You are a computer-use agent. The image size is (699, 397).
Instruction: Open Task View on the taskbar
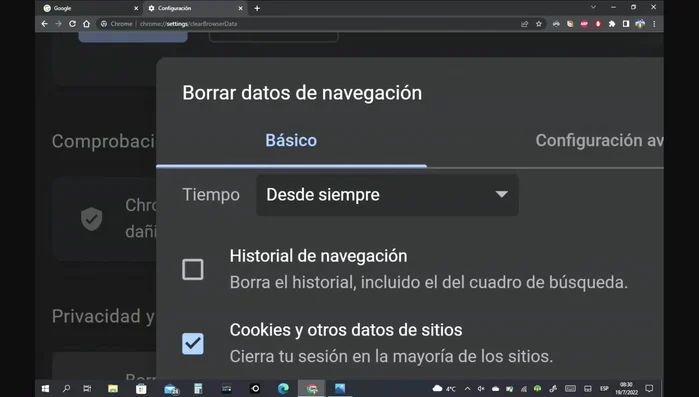click(87, 389)
